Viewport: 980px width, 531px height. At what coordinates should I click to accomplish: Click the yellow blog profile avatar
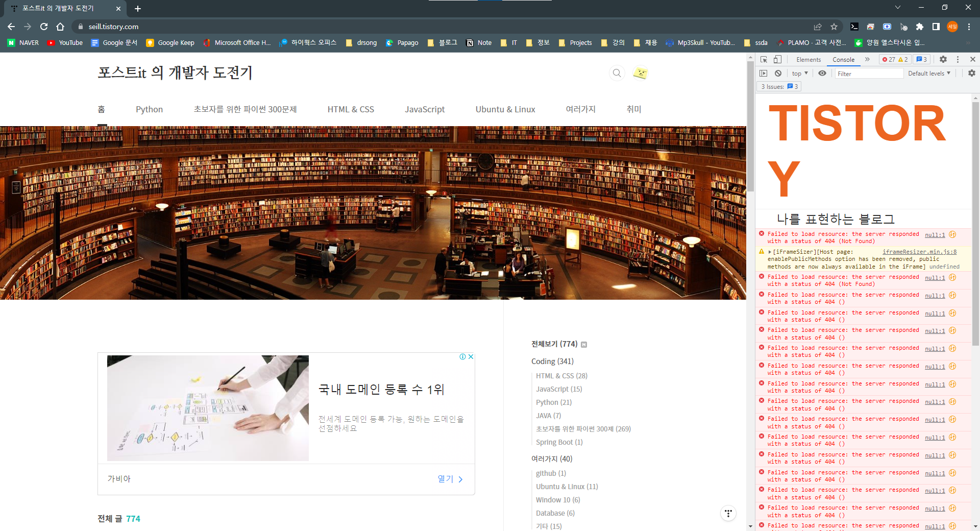(x=641, y=73)
